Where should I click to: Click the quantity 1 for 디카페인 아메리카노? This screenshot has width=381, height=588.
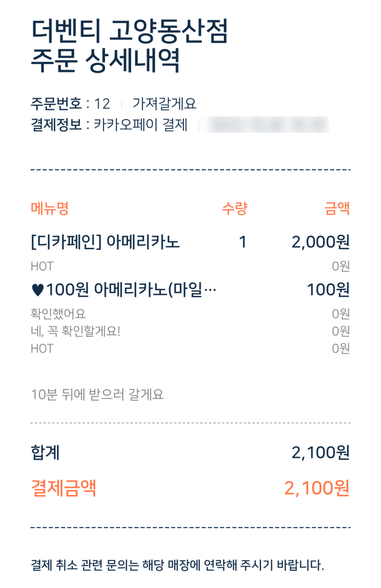242,242
